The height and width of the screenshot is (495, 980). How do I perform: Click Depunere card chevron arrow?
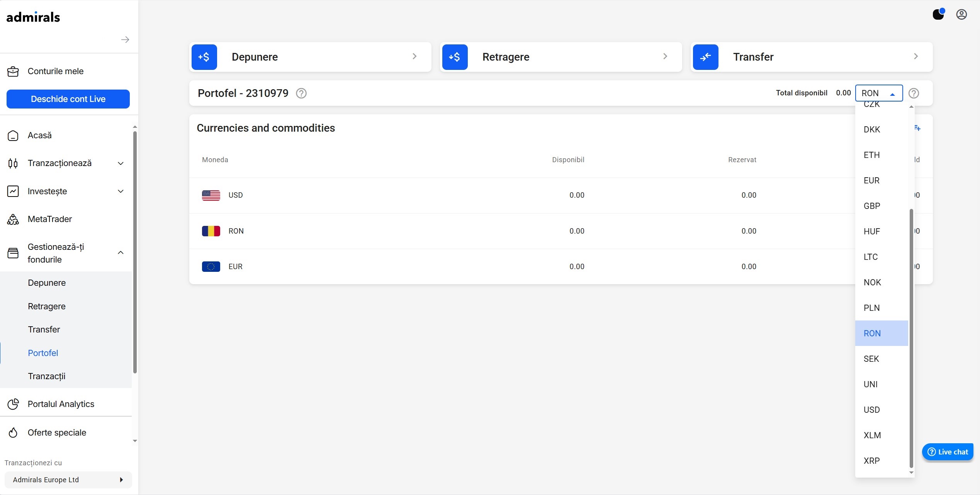coord(414,56)
